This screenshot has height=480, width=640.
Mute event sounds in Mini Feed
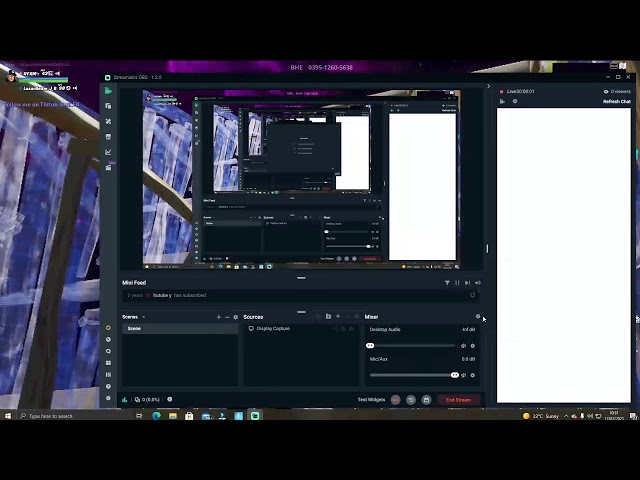click(x=478, y=283)
